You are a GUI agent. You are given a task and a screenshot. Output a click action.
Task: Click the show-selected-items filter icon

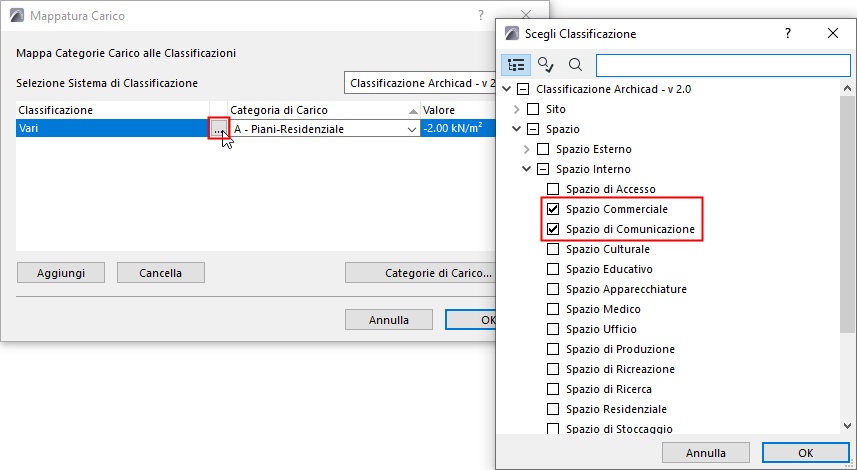[546, 65]
